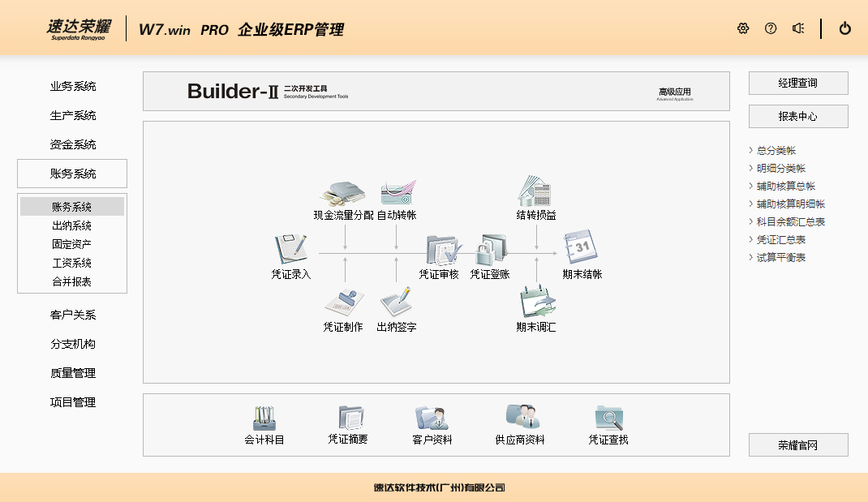The width and height of the screenshot is (868, 502).
Task: Mute sound using the speaker icon
Action: point(798,28)
